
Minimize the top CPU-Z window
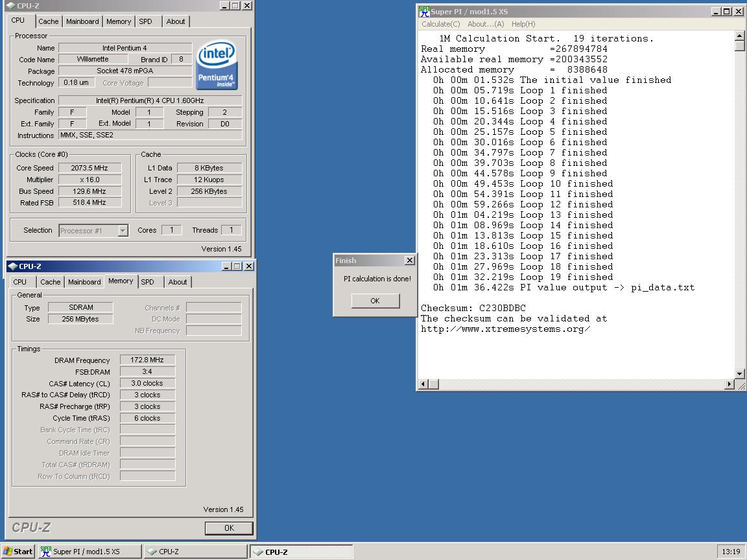click(x=225, y=6)
